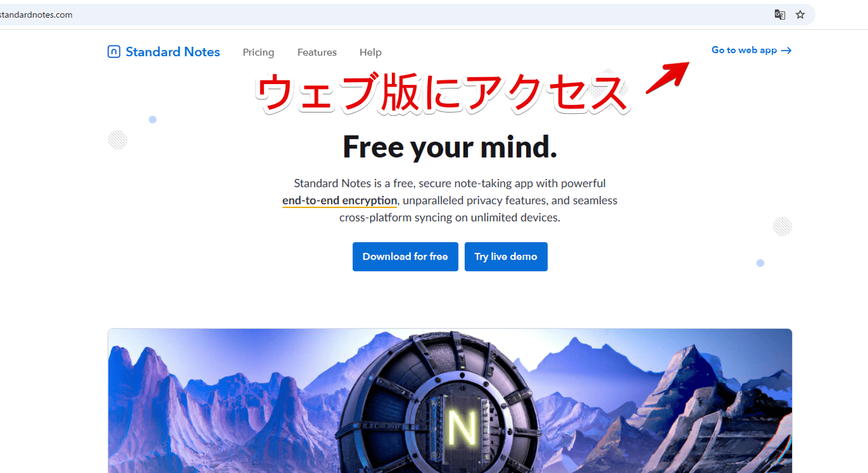Click the Free your mind headline

click(450, 146)
